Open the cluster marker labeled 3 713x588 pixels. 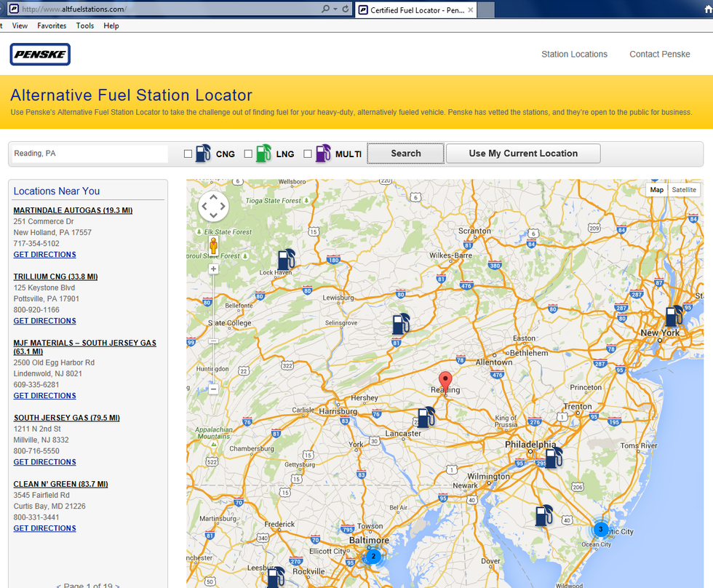tap(600, 529)
